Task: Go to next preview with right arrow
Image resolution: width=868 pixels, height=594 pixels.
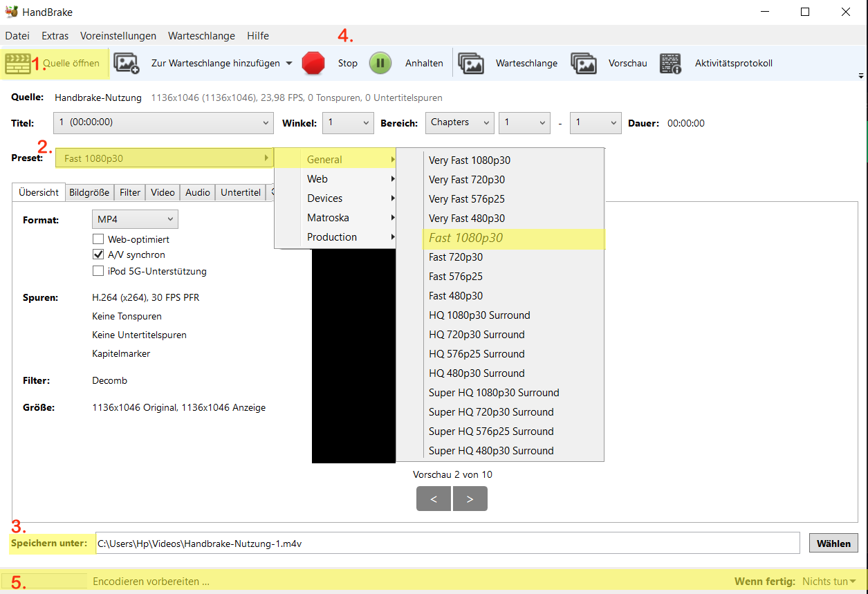Action: click(470, 499)
